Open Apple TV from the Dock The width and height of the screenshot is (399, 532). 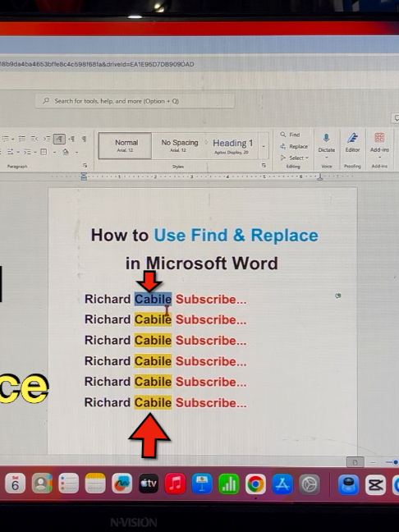click(149, 484)
